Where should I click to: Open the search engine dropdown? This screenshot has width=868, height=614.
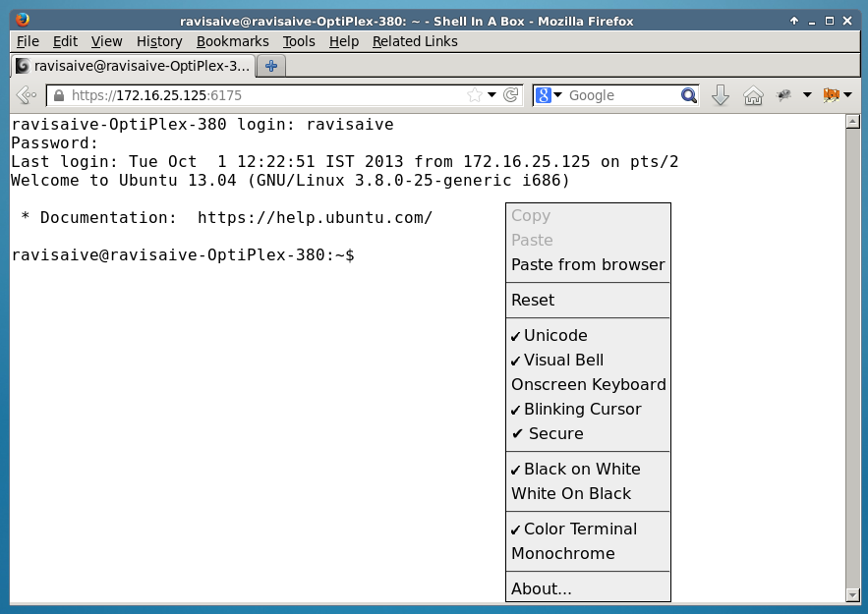(556, 96)
